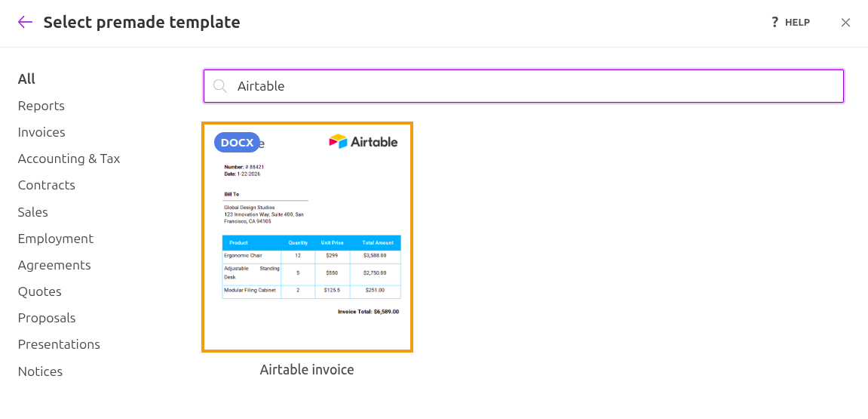
Task: Show Contracts templates
Action: coord(47,185)
